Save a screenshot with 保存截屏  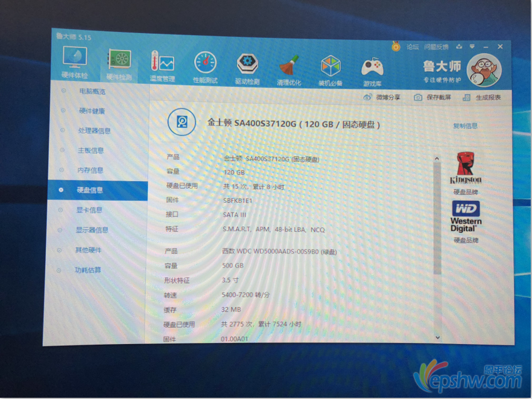coord(432,97)
